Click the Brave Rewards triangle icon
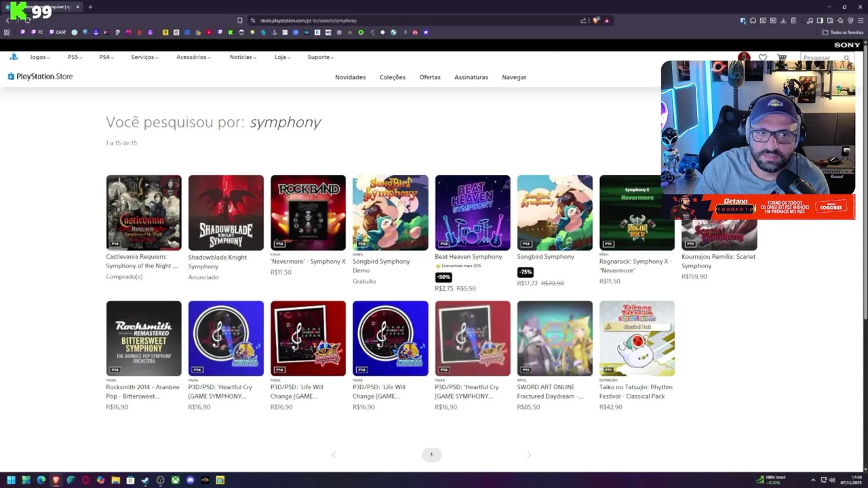 607,20
